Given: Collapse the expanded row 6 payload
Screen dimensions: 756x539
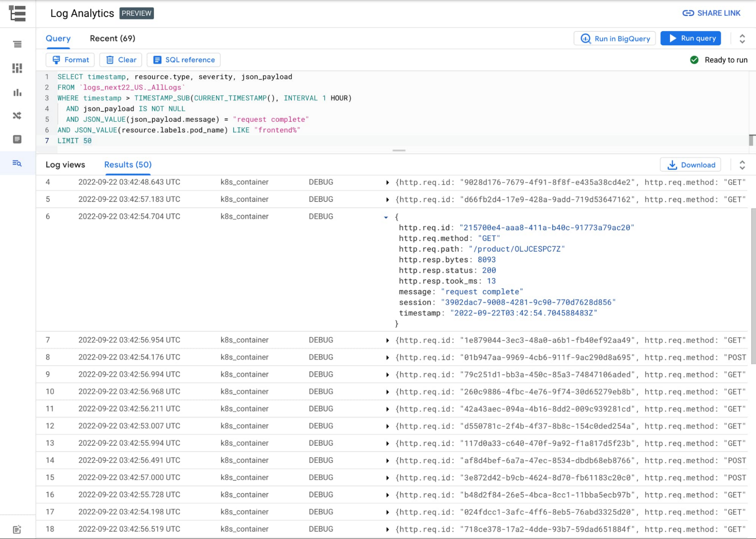Looking at the screenshot, I should click(x=386, y=217).
